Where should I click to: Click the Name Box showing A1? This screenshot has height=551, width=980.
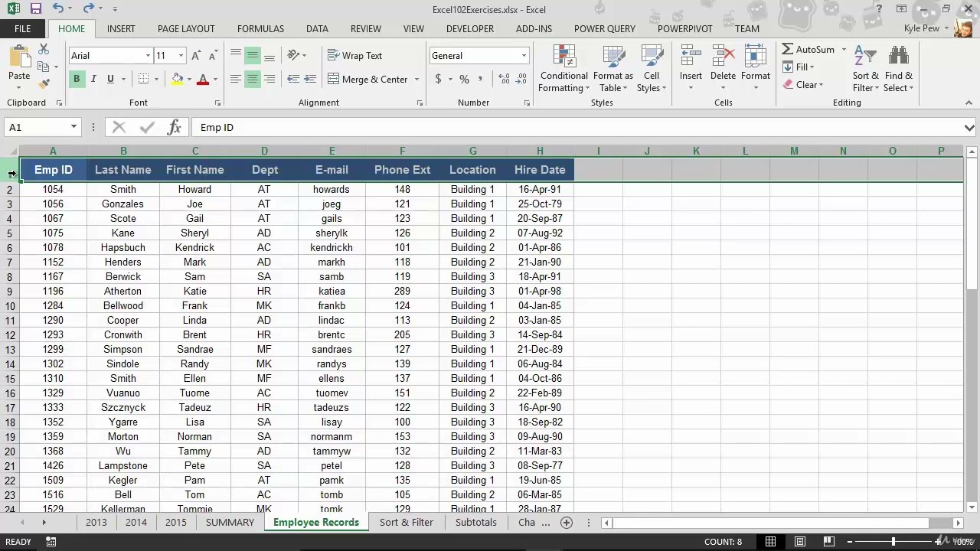click(x=37, y=127)
